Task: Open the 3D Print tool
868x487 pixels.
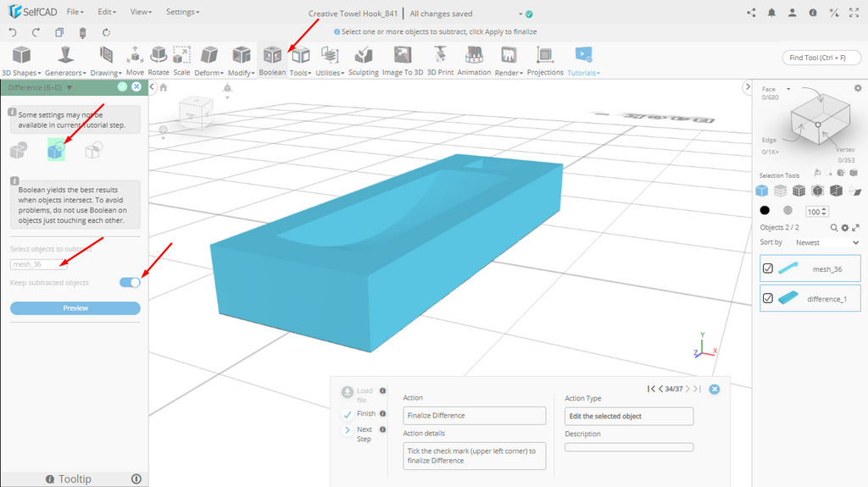Action: coord(440,61)
